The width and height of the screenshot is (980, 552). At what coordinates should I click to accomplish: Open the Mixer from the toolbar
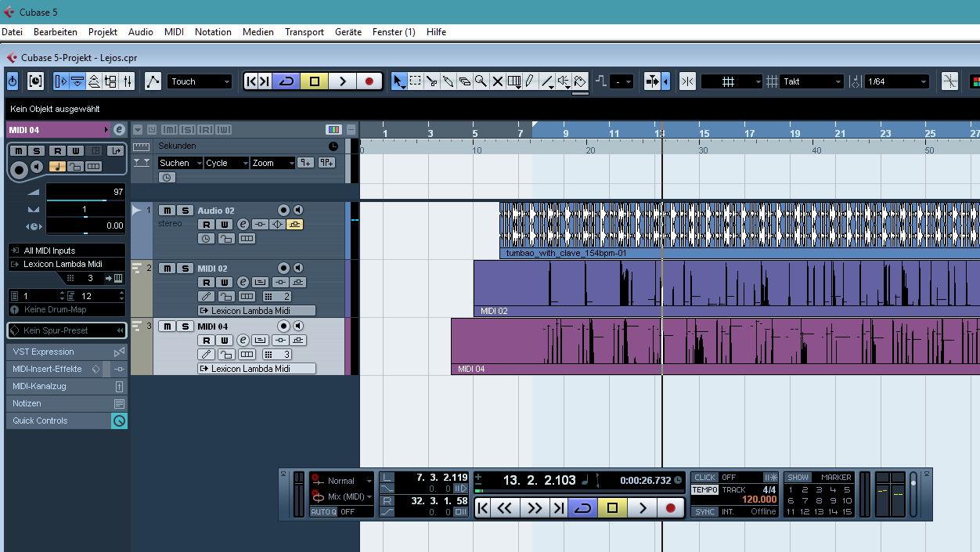click(128, 81)
